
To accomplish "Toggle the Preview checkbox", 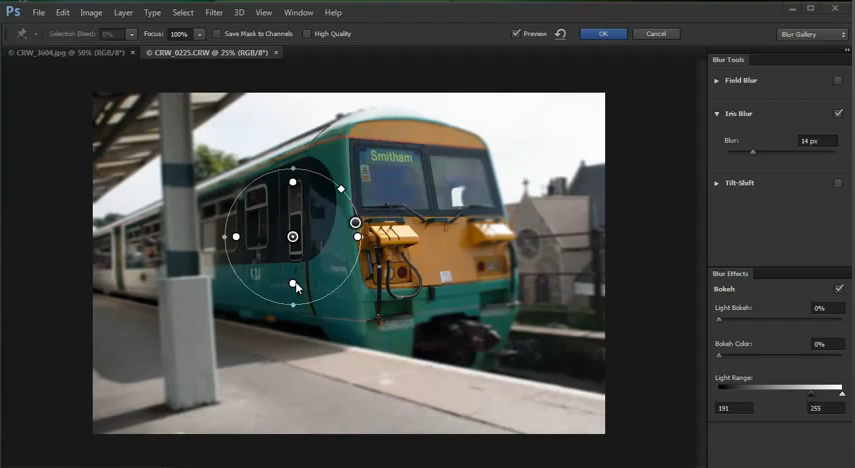I will pos(516,34).
